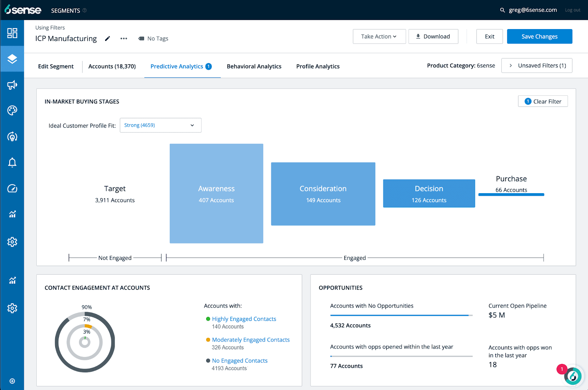This screenshot has width=588, height=390.
Task: Click the pencil icon beside ICP Manufacturing
Action: (x=107, y=39)
